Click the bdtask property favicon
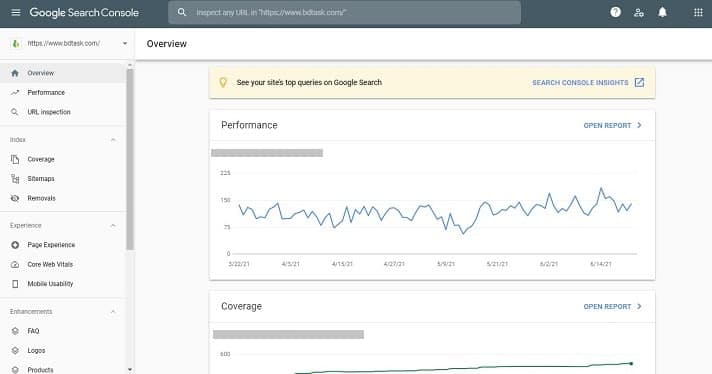The width and height of the screenshot is (712, 374). coord(16,44)
